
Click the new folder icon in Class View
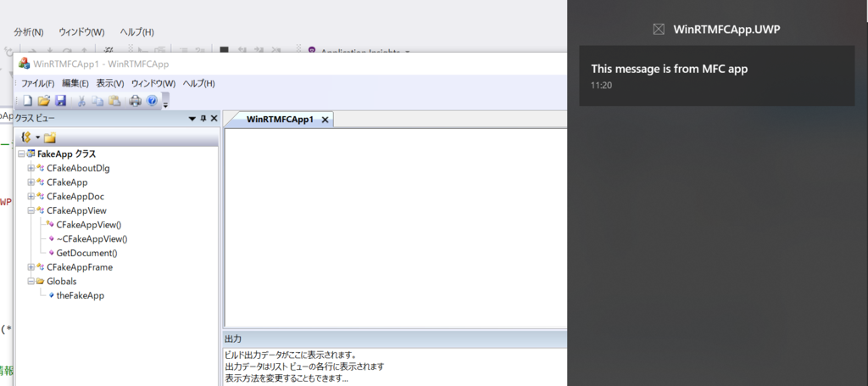pyautogui.click(x=50, y=137)
